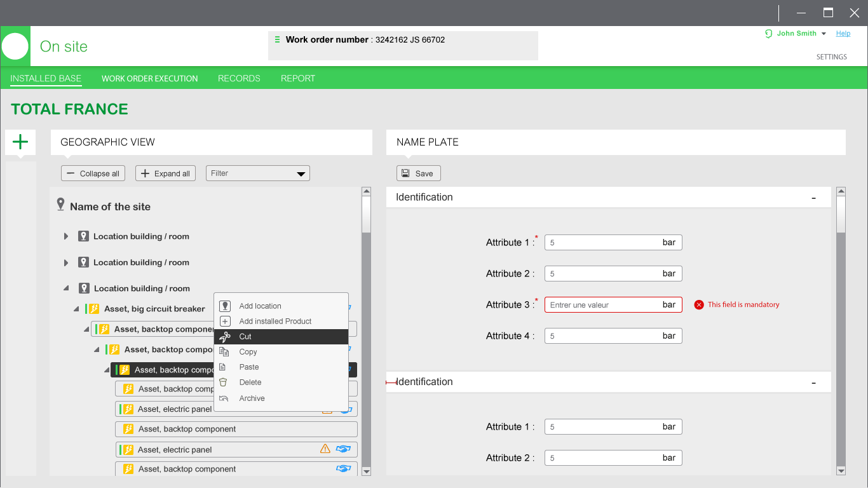Click the red error icon next to Attribute 3
The image size is (868, 488).
coord(699,304)
